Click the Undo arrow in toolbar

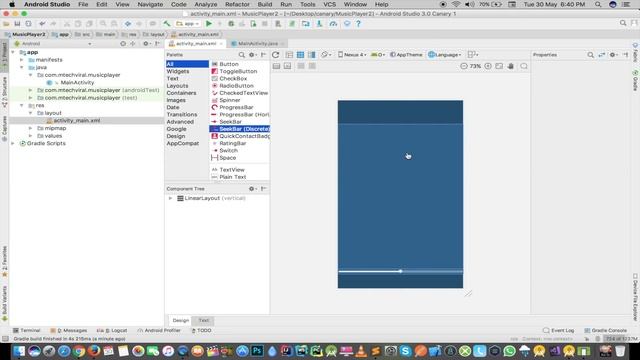tap(42, 24)
